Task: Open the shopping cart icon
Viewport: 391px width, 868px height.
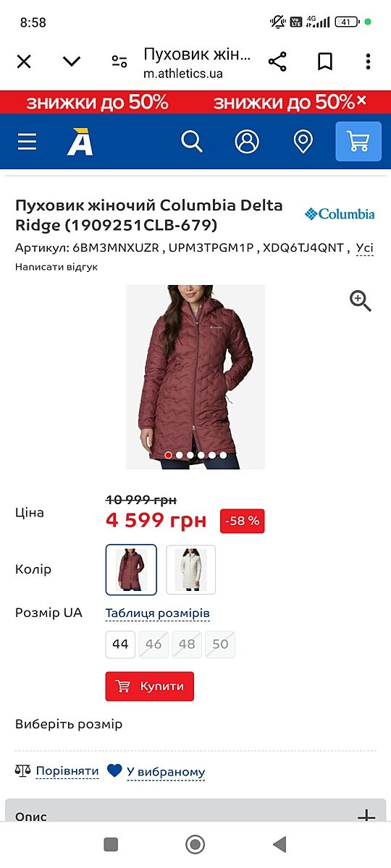Action: click(x=358, y=141)
